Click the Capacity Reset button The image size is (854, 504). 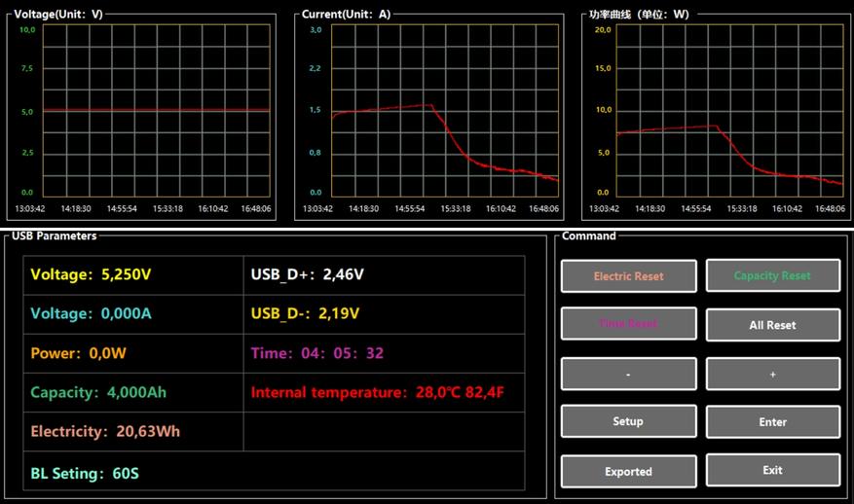773,275
